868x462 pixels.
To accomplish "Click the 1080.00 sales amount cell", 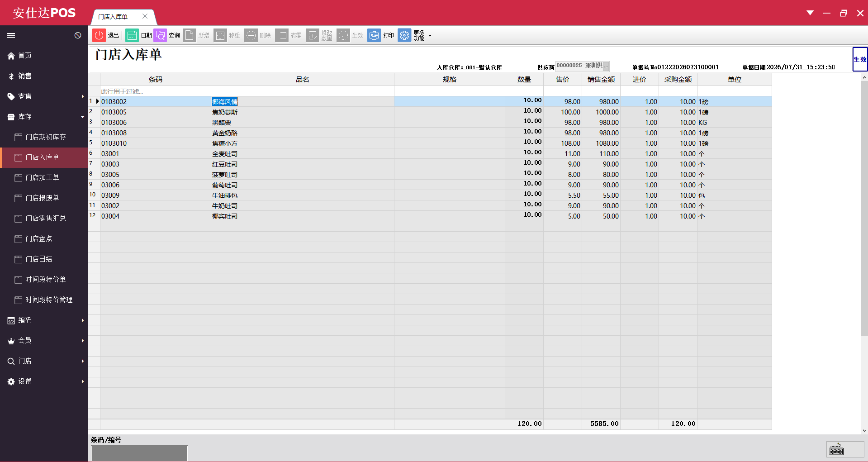I will 601,143.
